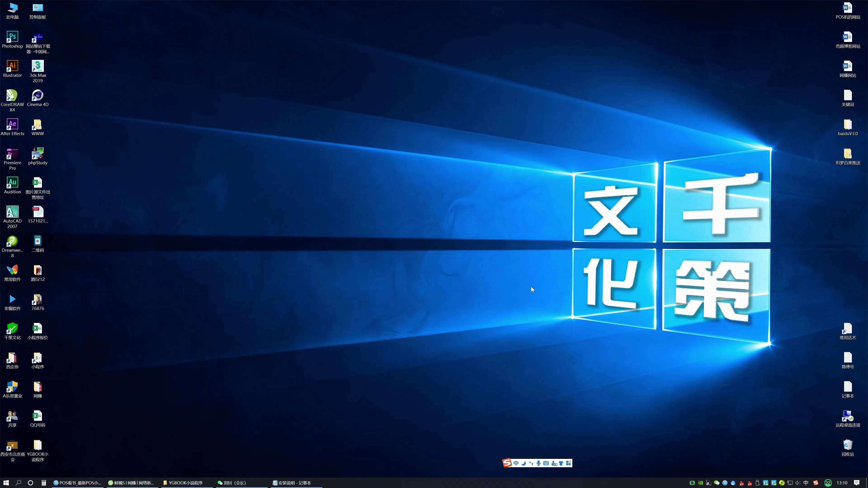The image size is (868, 488).
Task: Click the phpStudy desktop icon
Action: [38, 154]
